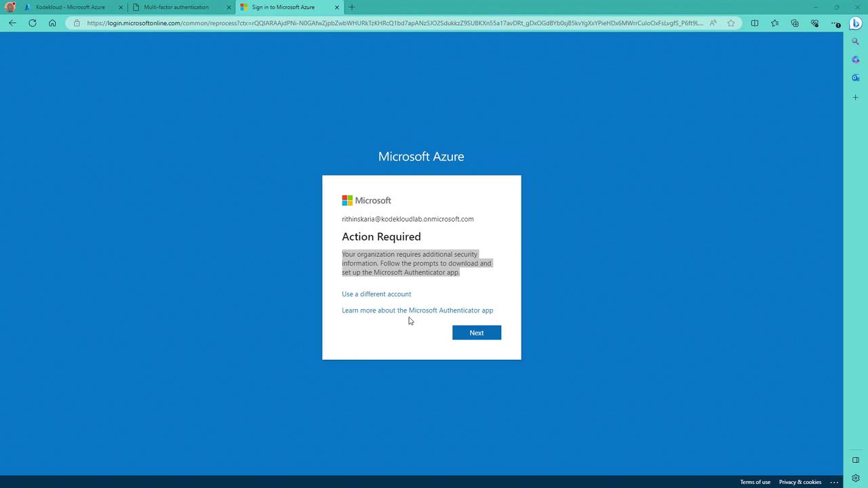This screenshot has width=868, height=488.
Task: Open Learn more about Microsoft Authenticator app link
Action: (418, 310)
